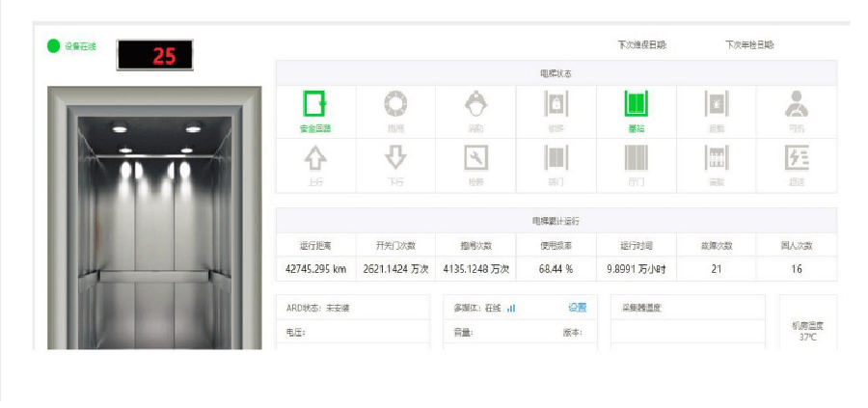Viewport: 868px width, 408px height.
Task: Click the full load passengers icon
Action: coord(717,156)
